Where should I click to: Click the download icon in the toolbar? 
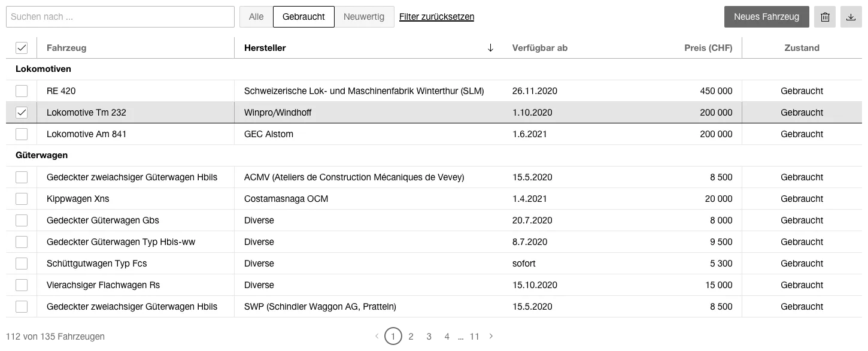click(851, 17)
